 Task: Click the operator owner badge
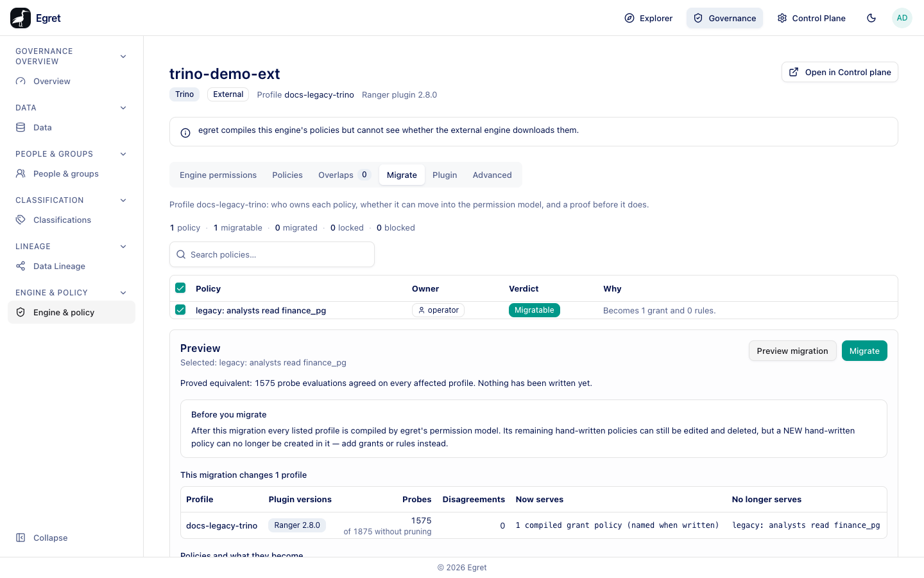click(x=438, y=310)
